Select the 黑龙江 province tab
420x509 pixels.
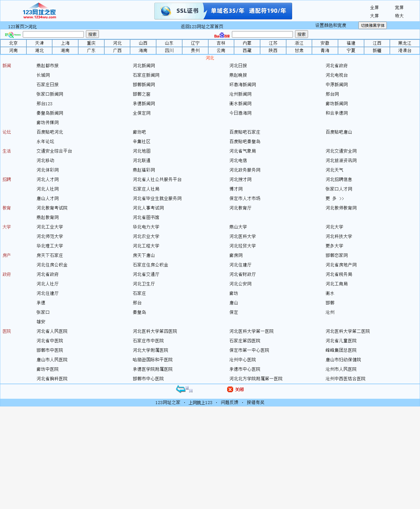pos(405,43)
